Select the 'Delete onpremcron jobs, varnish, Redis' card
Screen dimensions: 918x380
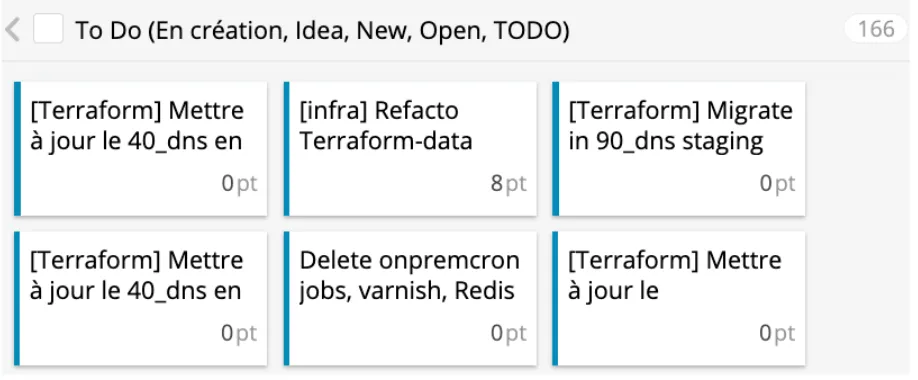click(x=410, y=299)
